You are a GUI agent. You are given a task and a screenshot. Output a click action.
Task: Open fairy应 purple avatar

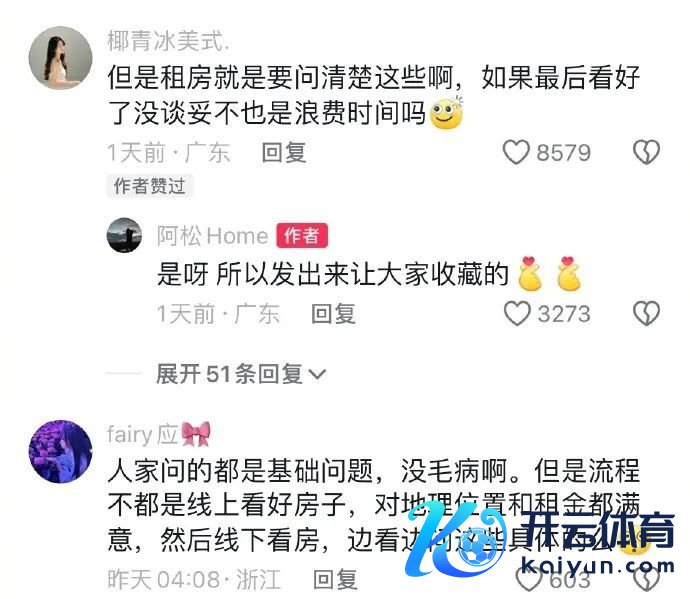[x=60, y=452]
